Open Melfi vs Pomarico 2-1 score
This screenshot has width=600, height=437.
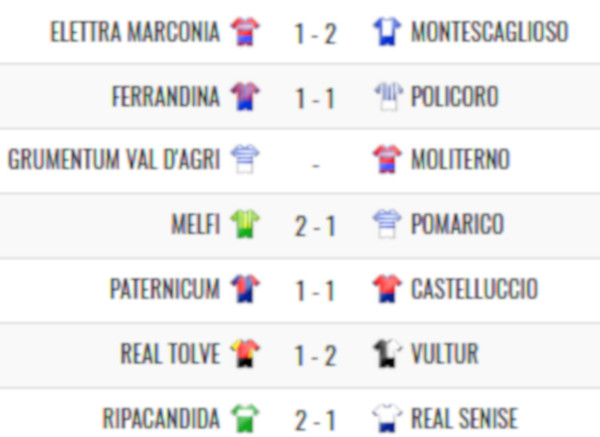(x=315, y=226)
